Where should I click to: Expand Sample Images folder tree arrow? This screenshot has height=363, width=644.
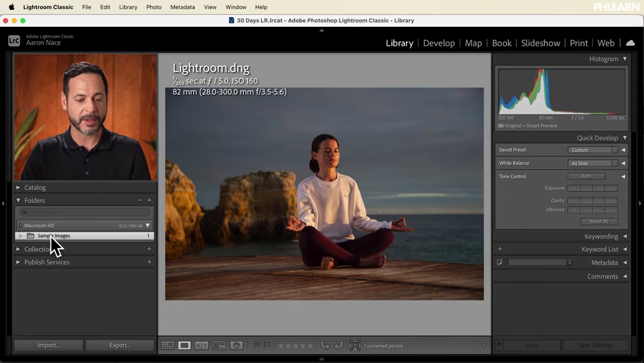[x=21, y=236]
